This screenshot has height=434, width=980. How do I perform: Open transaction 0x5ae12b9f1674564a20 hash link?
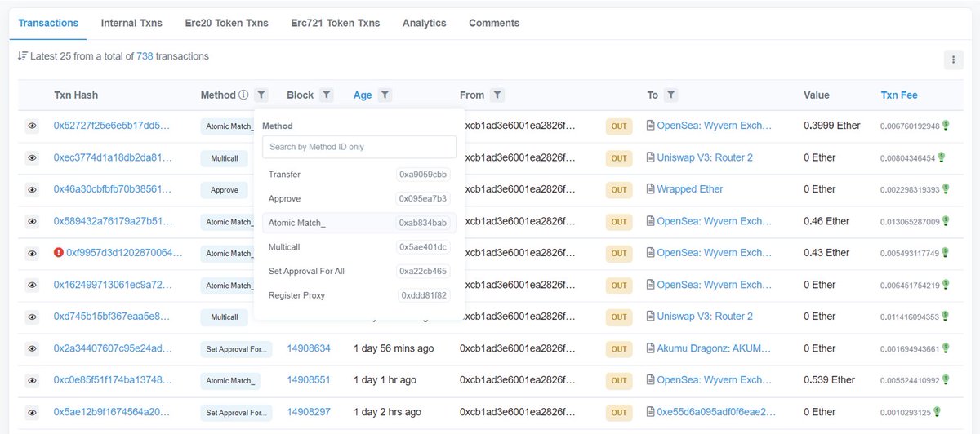pos(112,412)
